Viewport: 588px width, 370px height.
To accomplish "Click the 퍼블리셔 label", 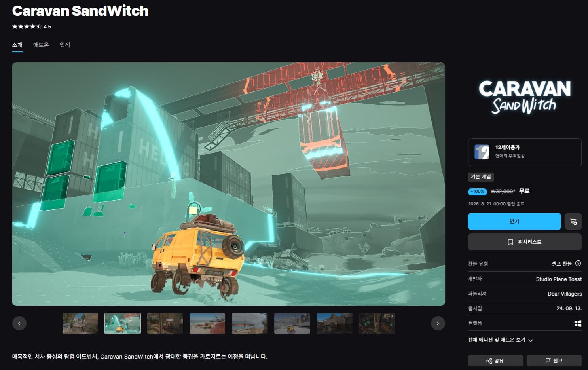I will tap(477, 294).
